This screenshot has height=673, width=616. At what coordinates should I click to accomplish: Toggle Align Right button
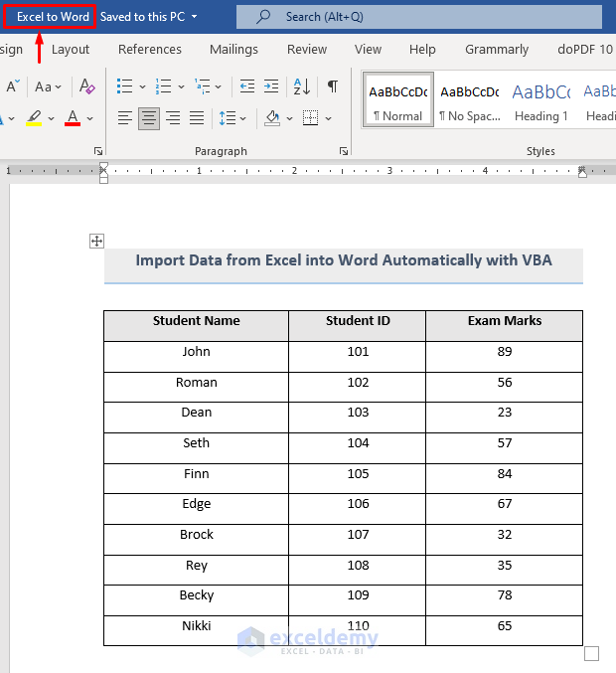click(173, 118)
